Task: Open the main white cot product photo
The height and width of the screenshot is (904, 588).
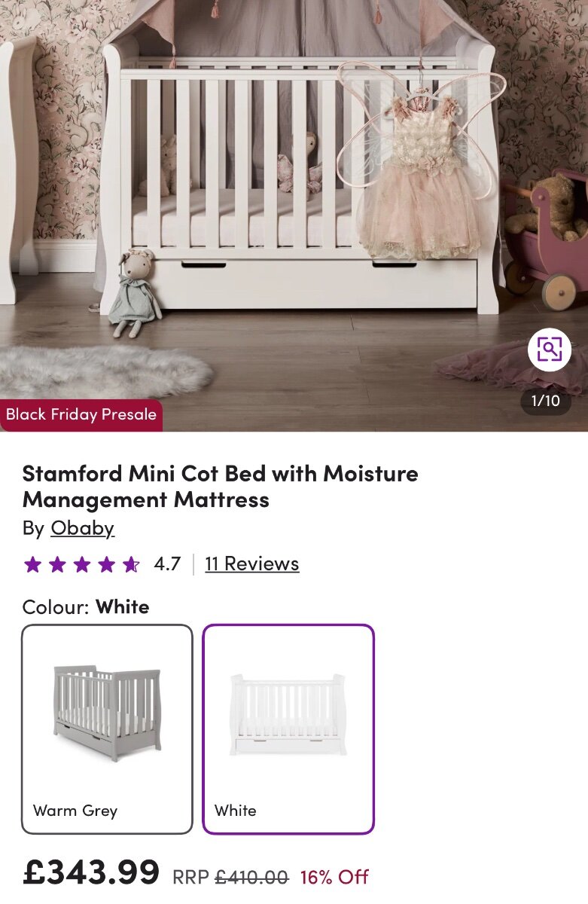Action: tap(294, 188)
